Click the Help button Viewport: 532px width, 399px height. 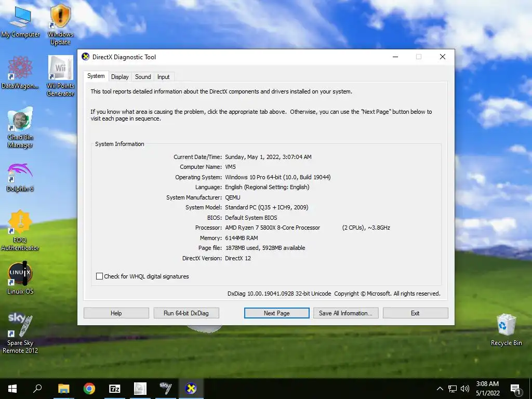tap(116, 313)
